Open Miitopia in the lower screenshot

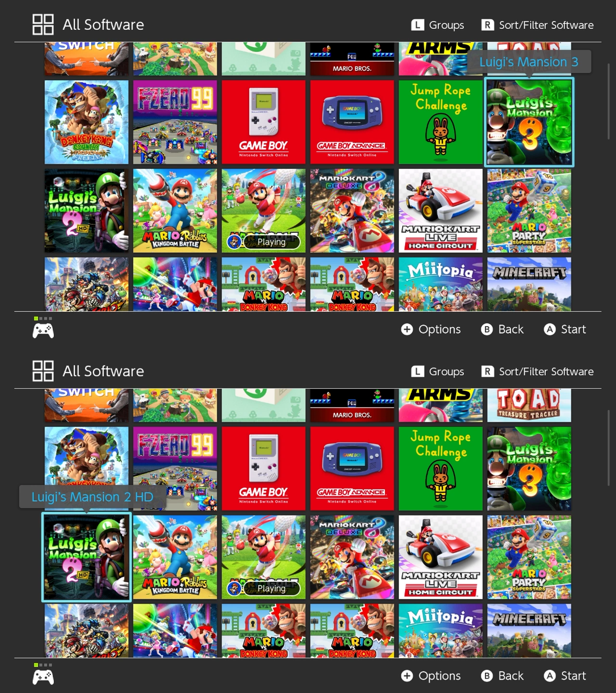[x=441, y=630]
